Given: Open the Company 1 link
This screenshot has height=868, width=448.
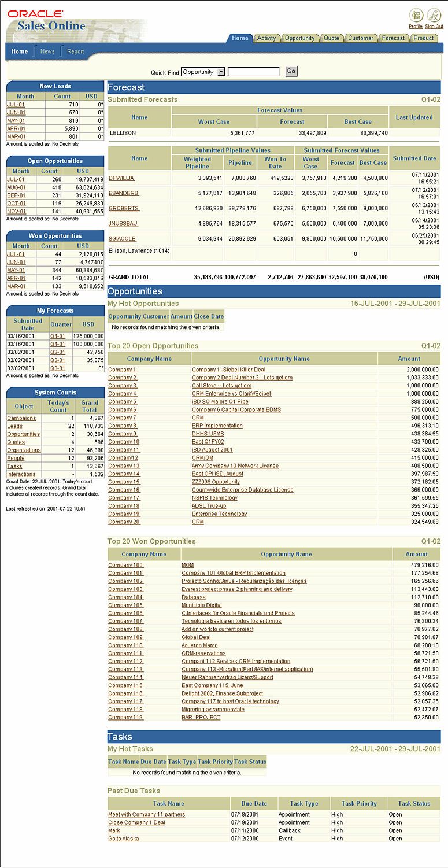Looking at the screenshot, I should pos(123,370).
